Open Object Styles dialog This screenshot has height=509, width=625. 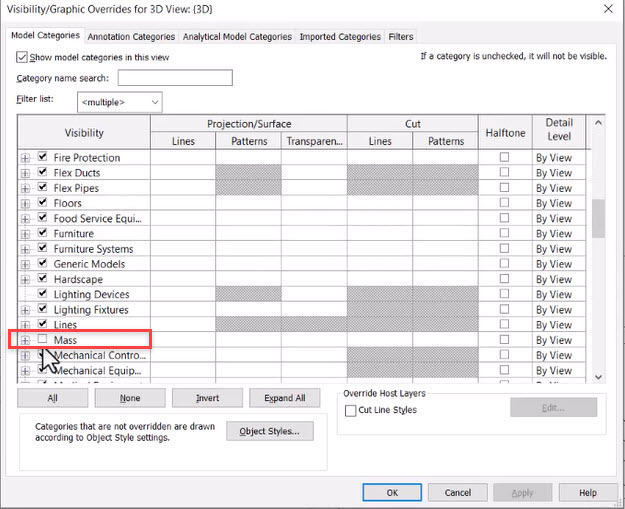click(270, 431)
